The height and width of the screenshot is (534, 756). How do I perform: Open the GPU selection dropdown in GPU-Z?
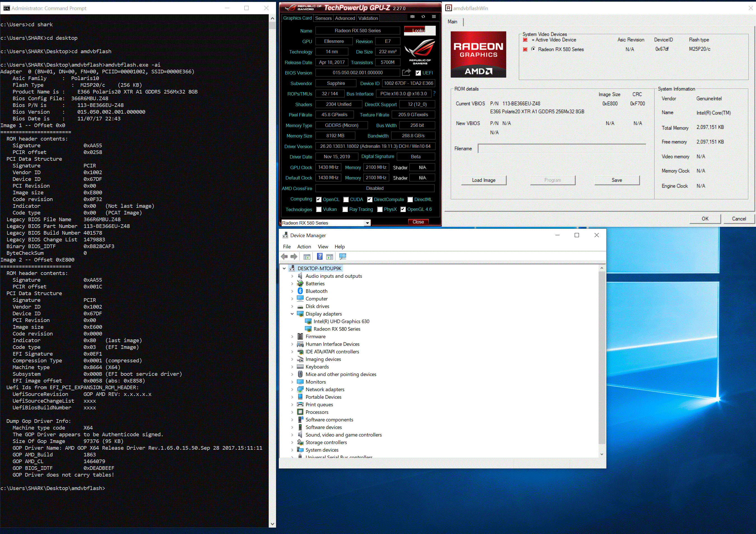tap(367, 223)
